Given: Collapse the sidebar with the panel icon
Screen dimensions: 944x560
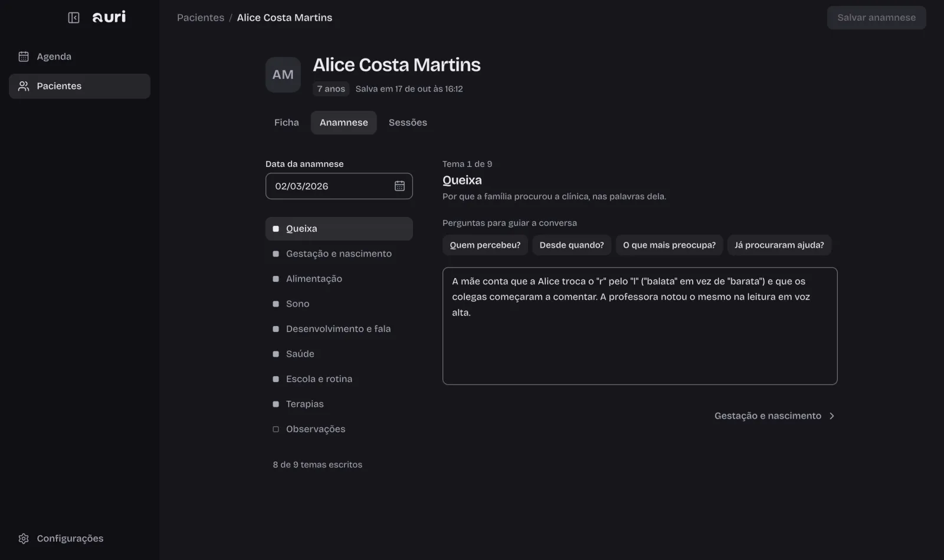Looking at the screenshot, I should [x=74, y=18].
